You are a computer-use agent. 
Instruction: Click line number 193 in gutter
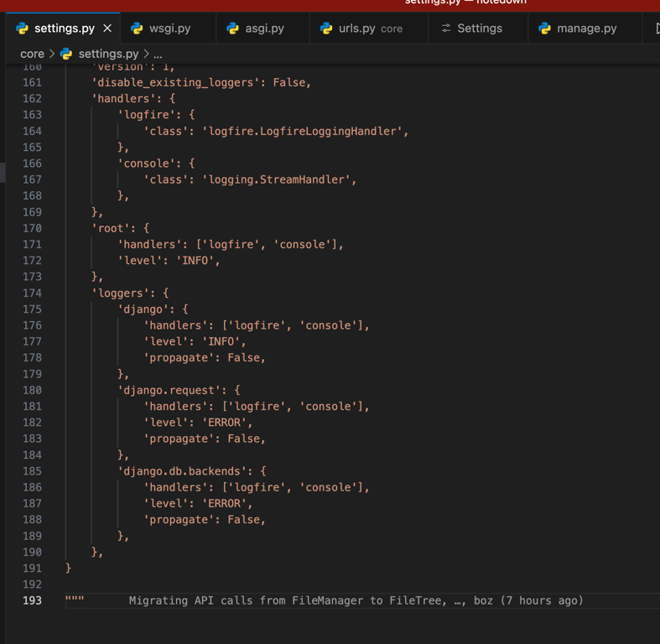click(33, 600)
